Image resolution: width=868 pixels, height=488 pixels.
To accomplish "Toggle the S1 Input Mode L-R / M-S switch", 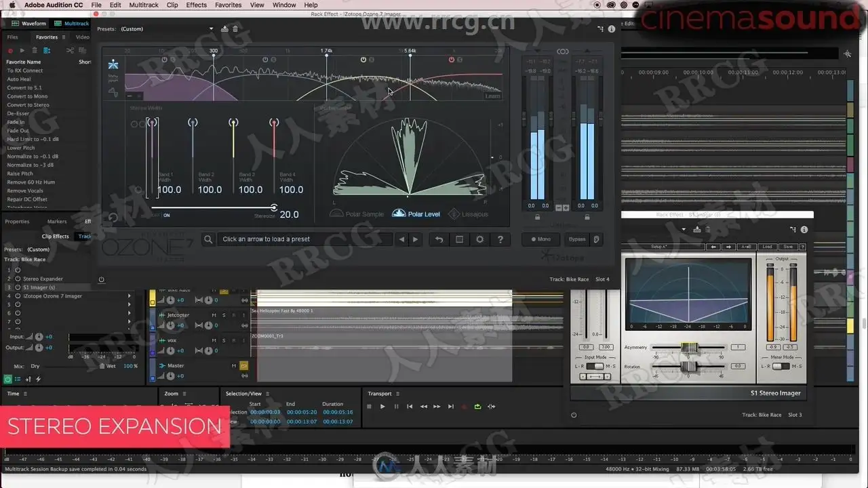I will click(594, 366).
